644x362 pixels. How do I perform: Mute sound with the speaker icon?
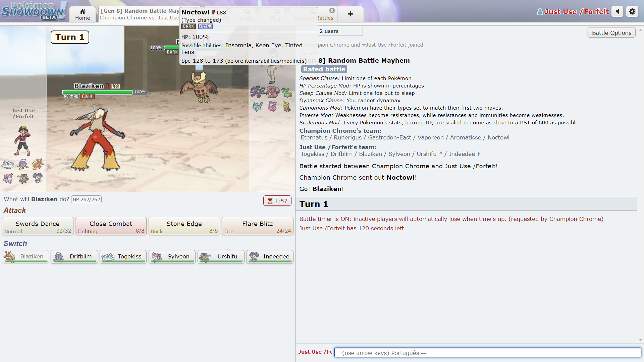(x=617, y=11)
